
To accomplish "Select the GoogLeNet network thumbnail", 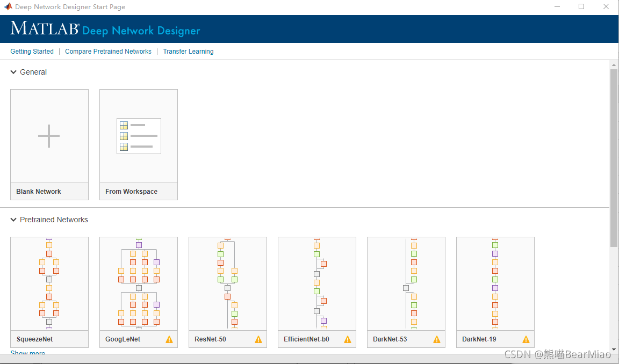I will click(139, 283).
